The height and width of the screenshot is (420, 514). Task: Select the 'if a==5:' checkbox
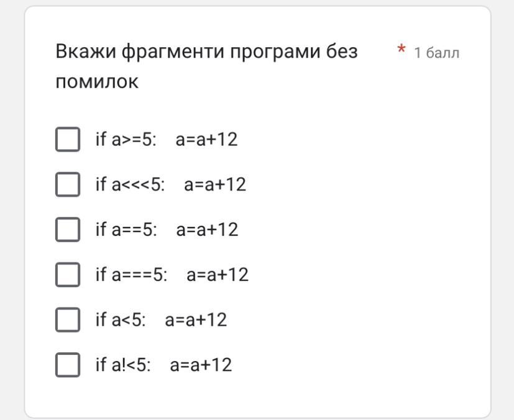68,229
